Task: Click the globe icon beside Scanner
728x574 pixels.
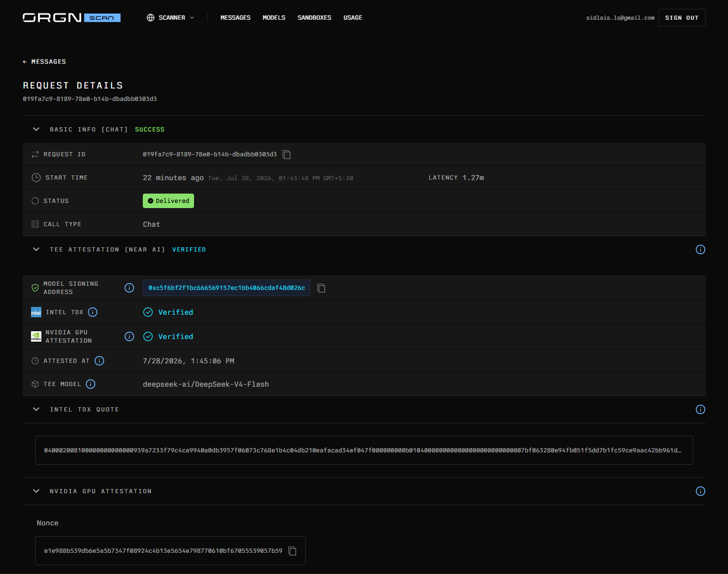Action: click(x=151, y=18)
